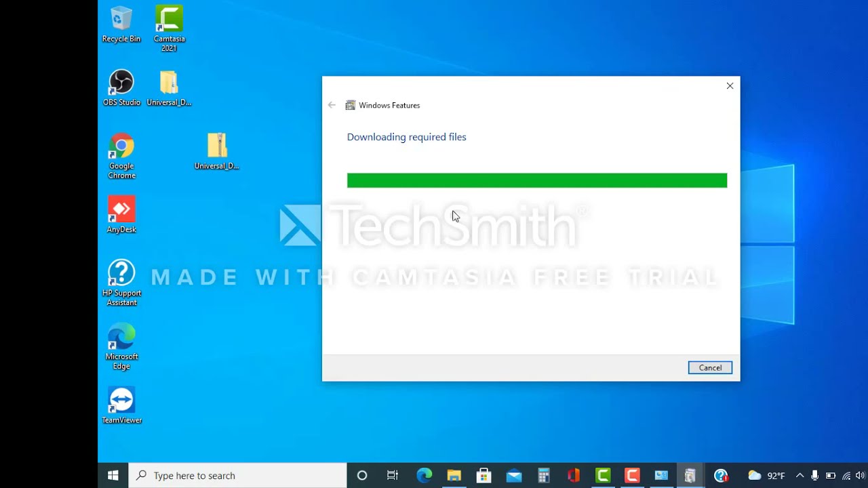868x488 pixels.
Task: Click the Windows Features title icon
Action: point(351,105)
